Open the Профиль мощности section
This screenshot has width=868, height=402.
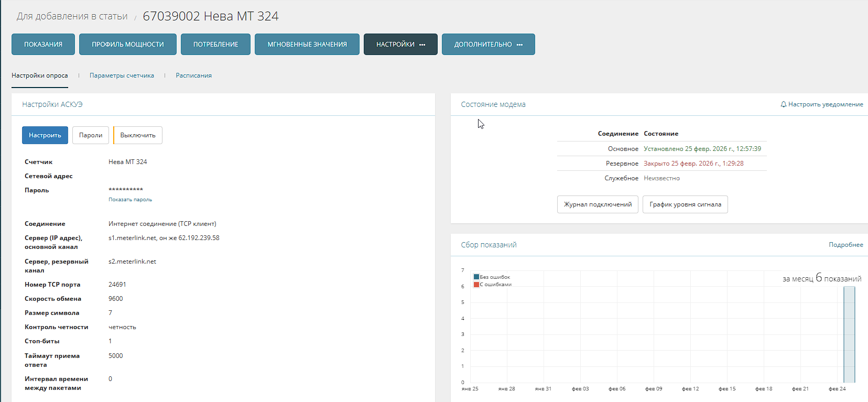(128, 45)
